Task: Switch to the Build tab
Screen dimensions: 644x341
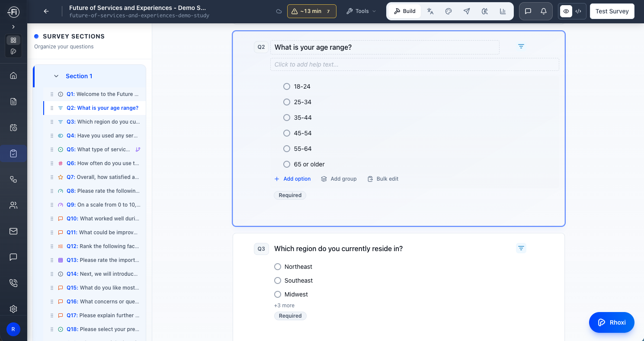Action: (405, 11)
